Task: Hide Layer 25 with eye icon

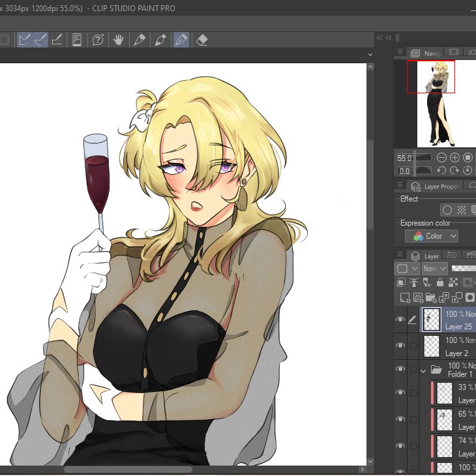Action: pyautogui.click(x=400, y=319)
